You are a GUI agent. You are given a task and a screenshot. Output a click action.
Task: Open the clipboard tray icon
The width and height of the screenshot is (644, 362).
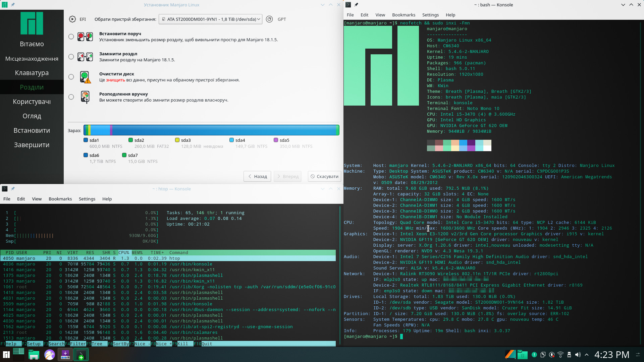tap(543, 355)
